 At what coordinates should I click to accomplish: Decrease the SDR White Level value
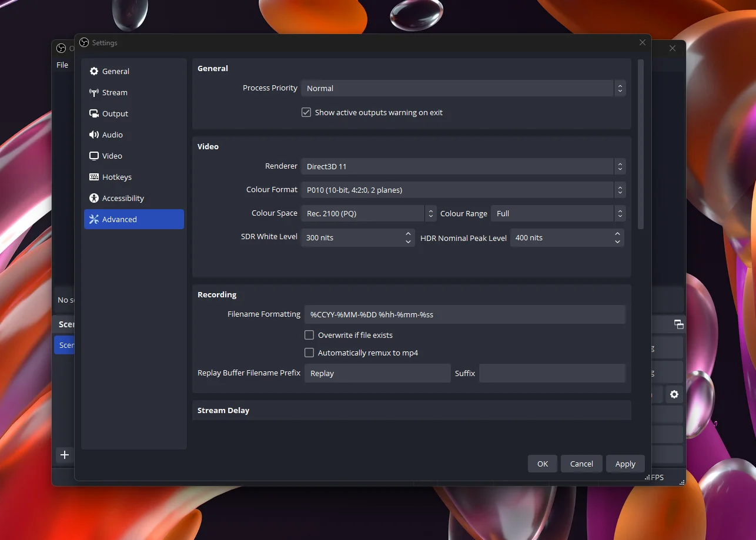408,242
